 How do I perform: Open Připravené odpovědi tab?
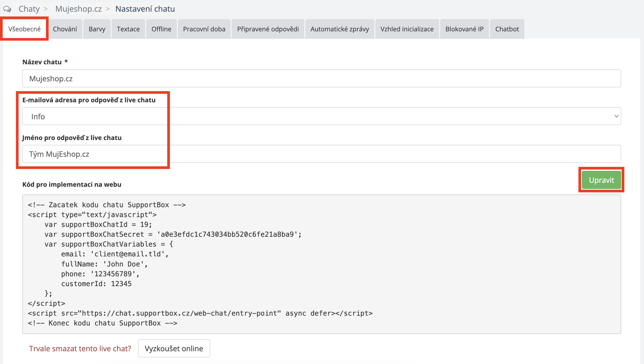point(268,29)
